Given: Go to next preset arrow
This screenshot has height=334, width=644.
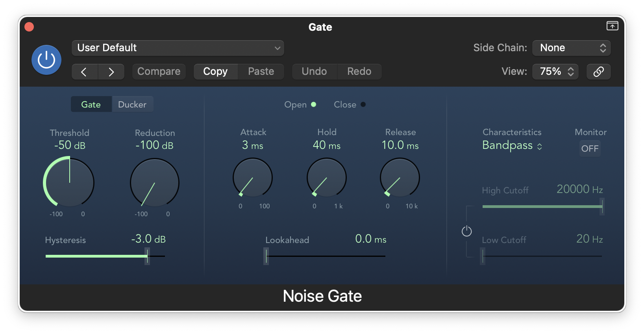Looking at the screenshot, I should pyautogui.click(x=111, y=72).
